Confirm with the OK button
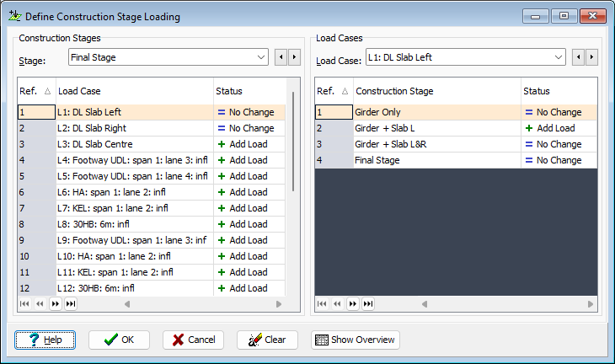This screenshot has width=615, height=364. [x=119, y=340]
